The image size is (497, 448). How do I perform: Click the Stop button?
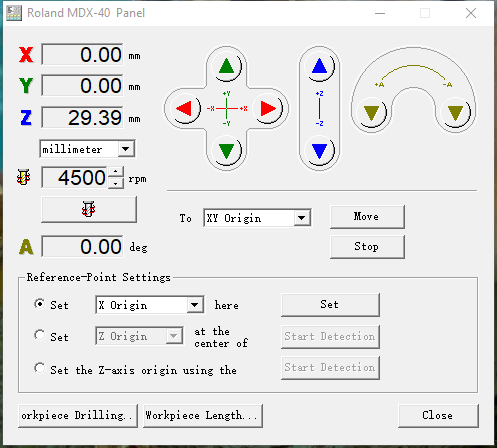tap(367, 247)
